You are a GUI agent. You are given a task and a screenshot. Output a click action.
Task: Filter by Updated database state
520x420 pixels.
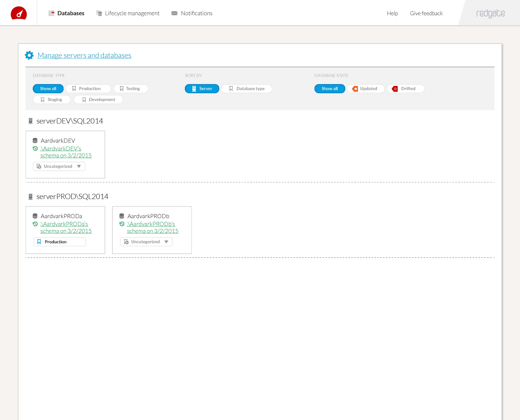pyautogui.click(x=366, y=89)
